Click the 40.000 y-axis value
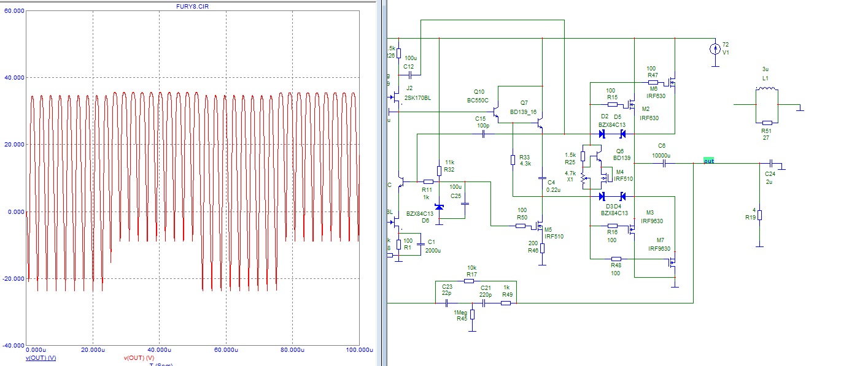The width and height of the screenshot is (868, 366). (14, 78)
